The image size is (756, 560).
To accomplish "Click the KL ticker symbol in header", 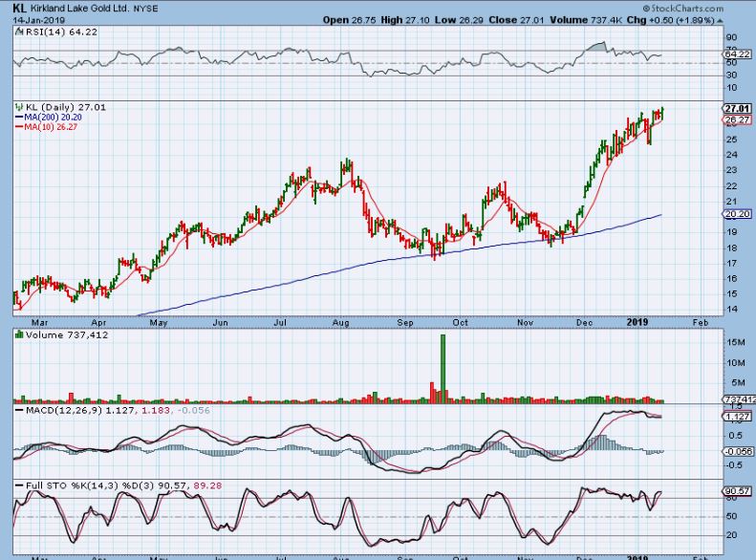I will pyautogui.click(x=18, y=8).
